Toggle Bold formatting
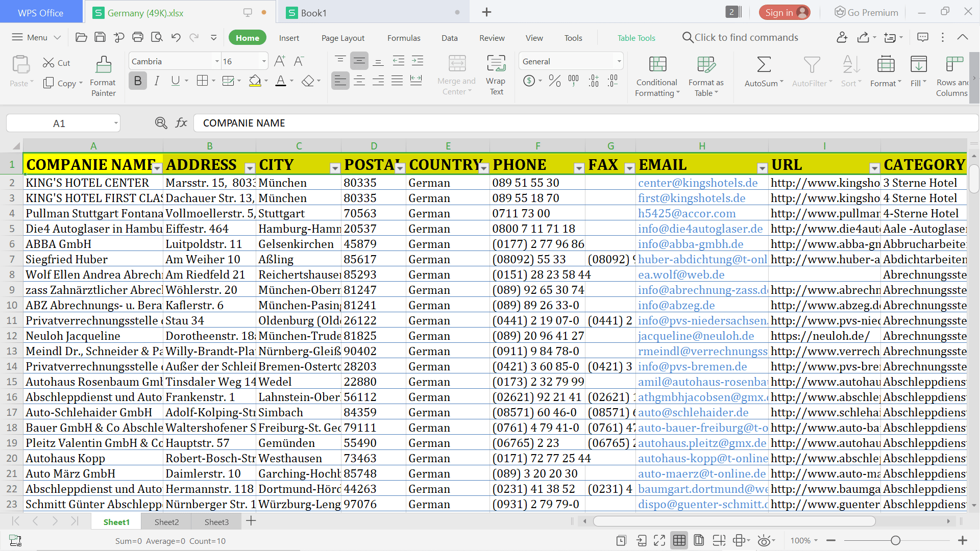 click(x=138, y=81)
